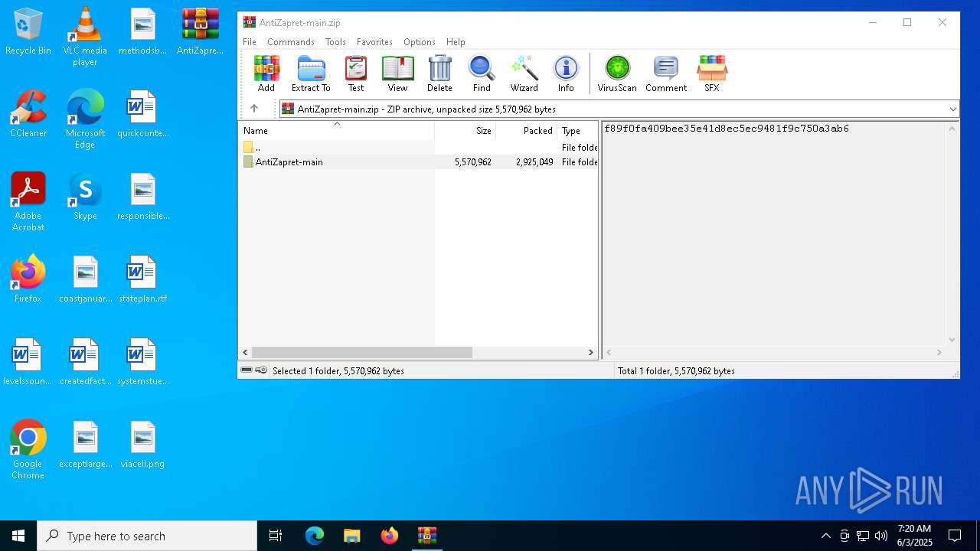Select the Adobe Acrobat desktop icon
980x551 pixels.
tap(28, 202)
